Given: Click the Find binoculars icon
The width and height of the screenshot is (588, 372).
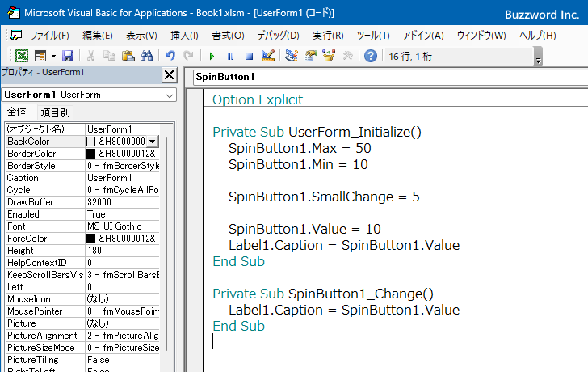Looking at the screenshot, I should pos(146,56).
